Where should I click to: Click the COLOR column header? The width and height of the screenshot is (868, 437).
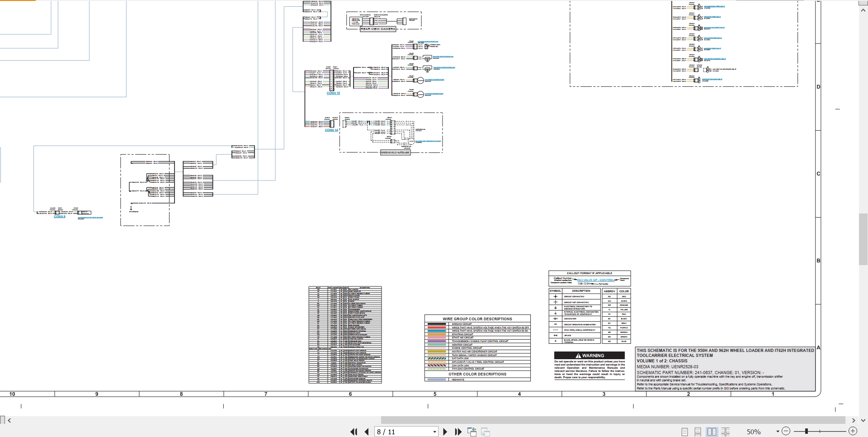click(624, 291)
